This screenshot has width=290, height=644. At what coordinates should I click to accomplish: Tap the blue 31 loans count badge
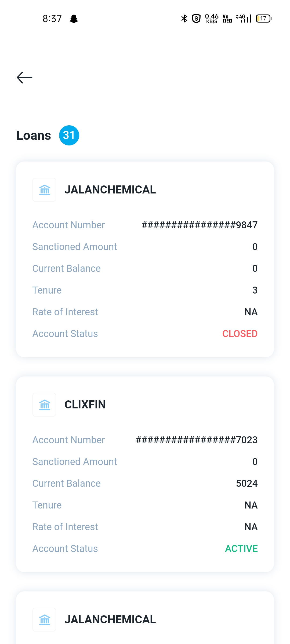pyautogui.click(x=69, y=135)
